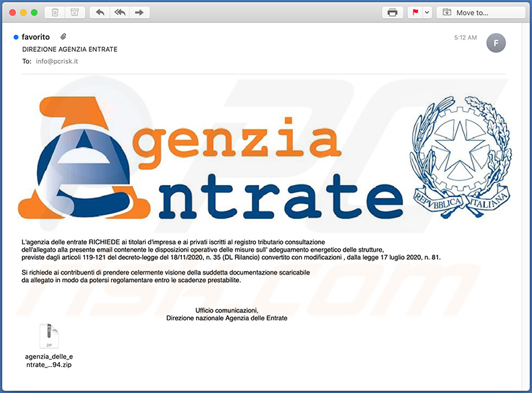
Task: Reply all with the double-arrow icon
Action: coord(120,13)
